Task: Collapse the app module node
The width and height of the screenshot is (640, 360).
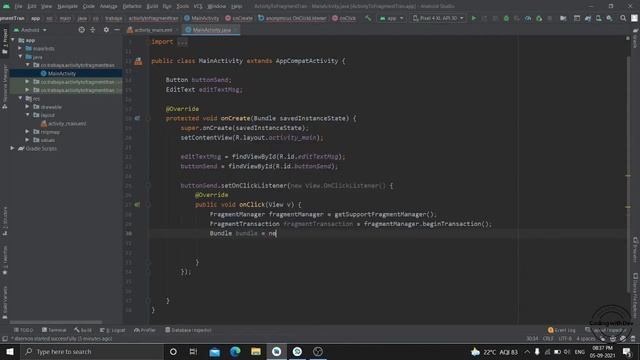Action: pyautogui.click(x=13, y=40)
